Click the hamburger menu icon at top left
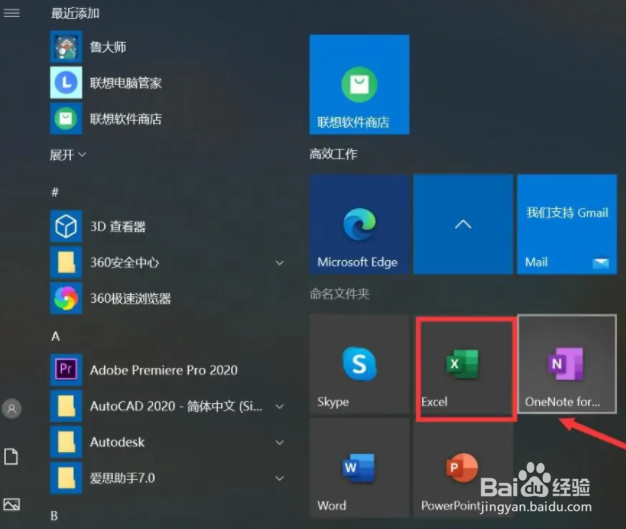The image size is (626, 529). (12, 13)
